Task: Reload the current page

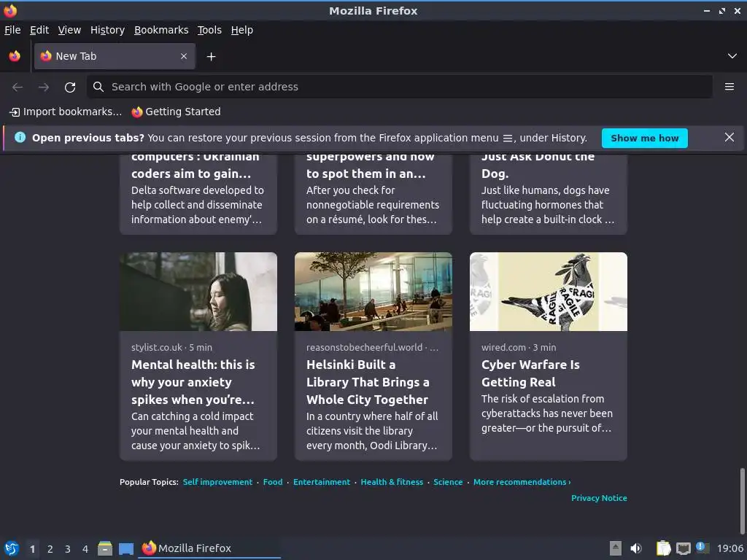Action: [70, 87]
